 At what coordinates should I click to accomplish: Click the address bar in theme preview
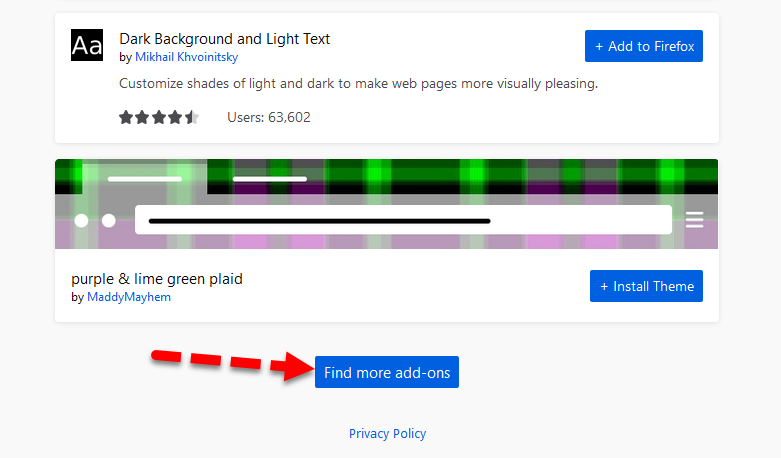(x=402, y=220)
